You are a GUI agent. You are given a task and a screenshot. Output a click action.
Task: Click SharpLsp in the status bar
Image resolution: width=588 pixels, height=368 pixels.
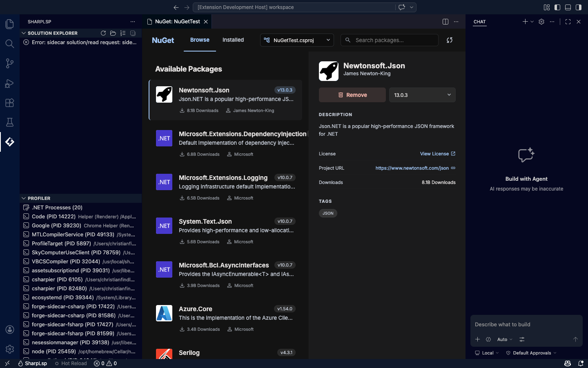[x=32, y=364]
